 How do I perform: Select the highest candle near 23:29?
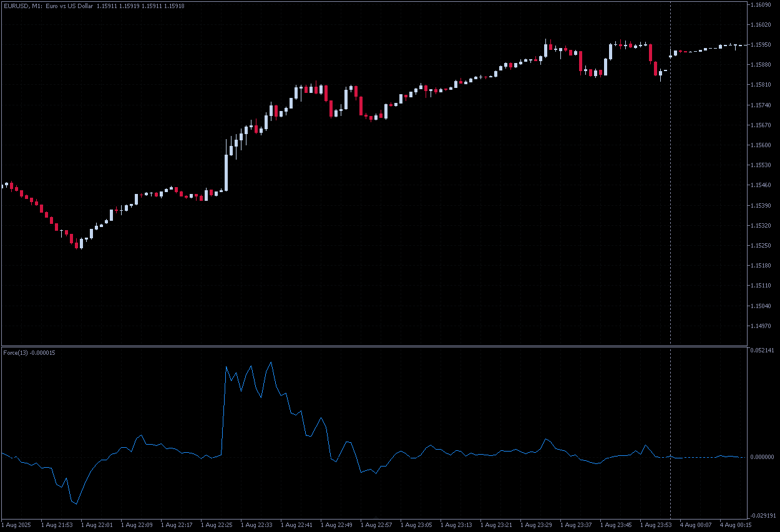coord(545,49)
